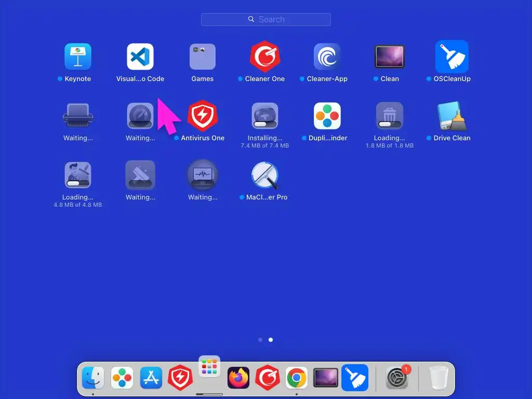Click the loading trash can app icon
The width and height of the screenshot is (532, 399).
[x=390, y=116]
